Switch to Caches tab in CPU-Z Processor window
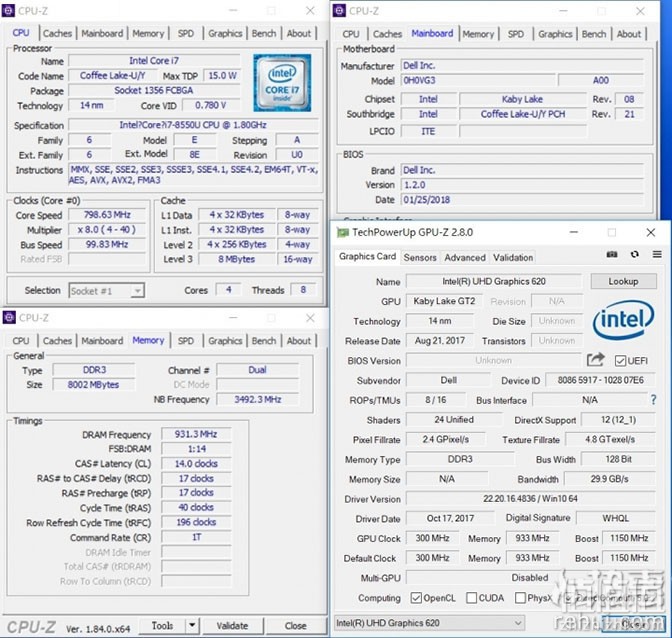 point(57,33)
